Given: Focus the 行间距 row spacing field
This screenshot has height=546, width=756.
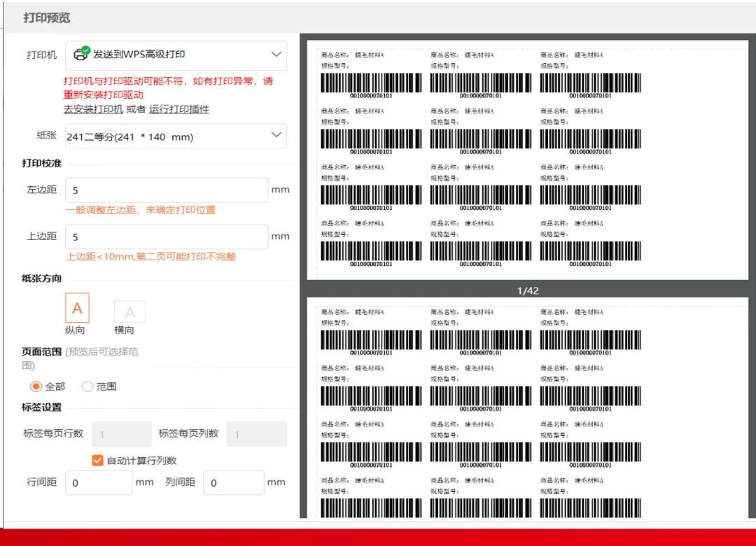Looking at the screenshot, I should pyautogui.click(x=99, y=482).
